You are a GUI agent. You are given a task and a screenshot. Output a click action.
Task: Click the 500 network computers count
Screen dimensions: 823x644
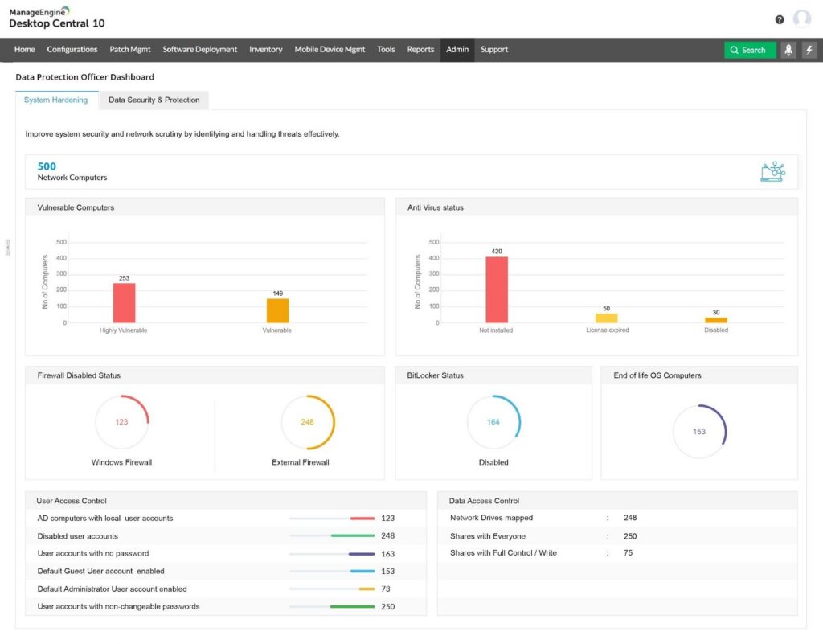47,166
